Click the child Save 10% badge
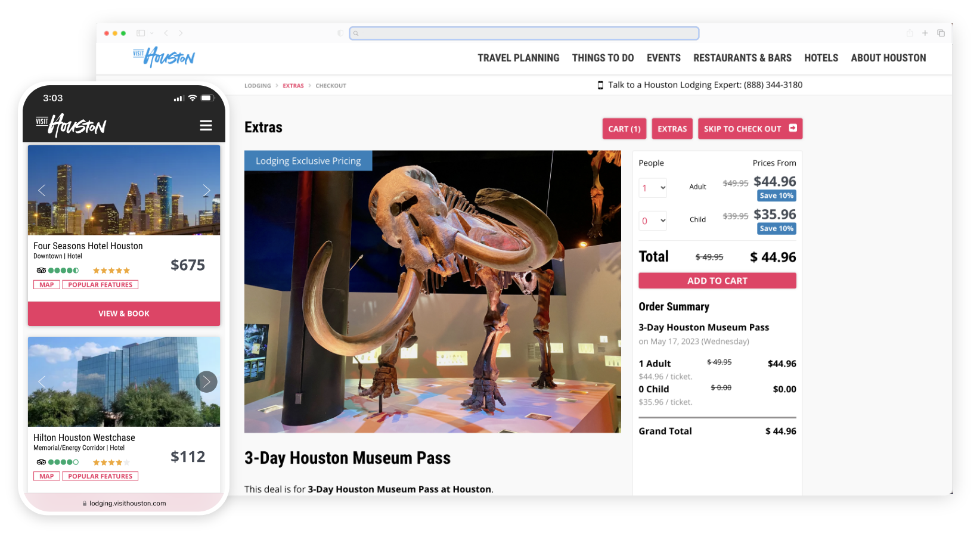This screenshot has width=980, height=537. (777, 228)
